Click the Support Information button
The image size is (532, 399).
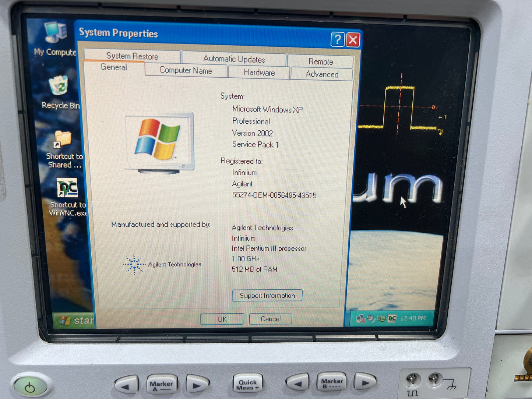(267, 296)
